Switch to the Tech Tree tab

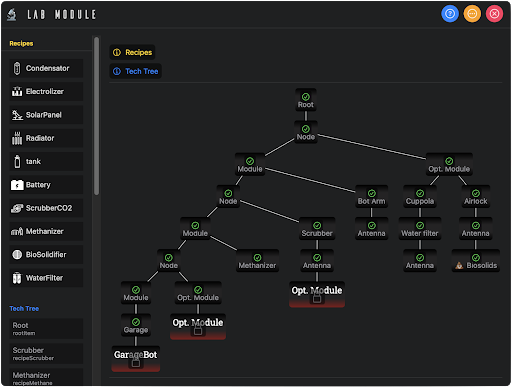tap(135, 71)
